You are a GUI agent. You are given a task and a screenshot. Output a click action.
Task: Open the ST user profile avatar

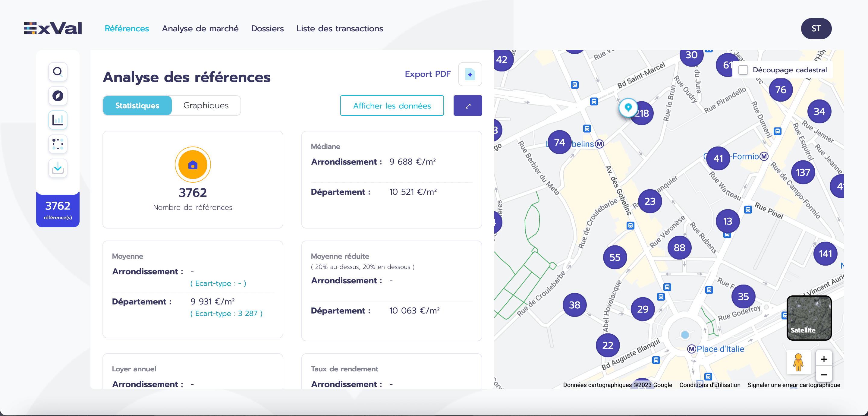pyautogui.click(x=816, y=29)
